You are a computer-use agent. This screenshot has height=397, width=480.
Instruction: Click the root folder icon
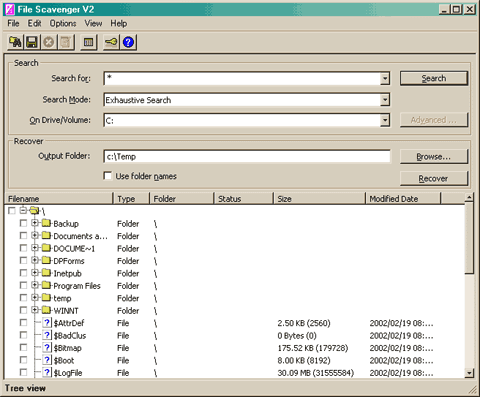pyautogui.click(x=34, y=210)
